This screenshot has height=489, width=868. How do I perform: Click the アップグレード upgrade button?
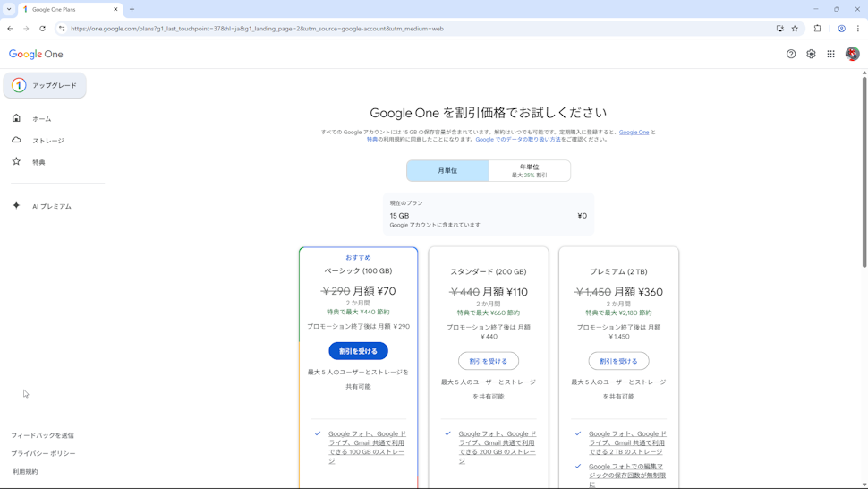pyautogui.click(x=45, y=85)
